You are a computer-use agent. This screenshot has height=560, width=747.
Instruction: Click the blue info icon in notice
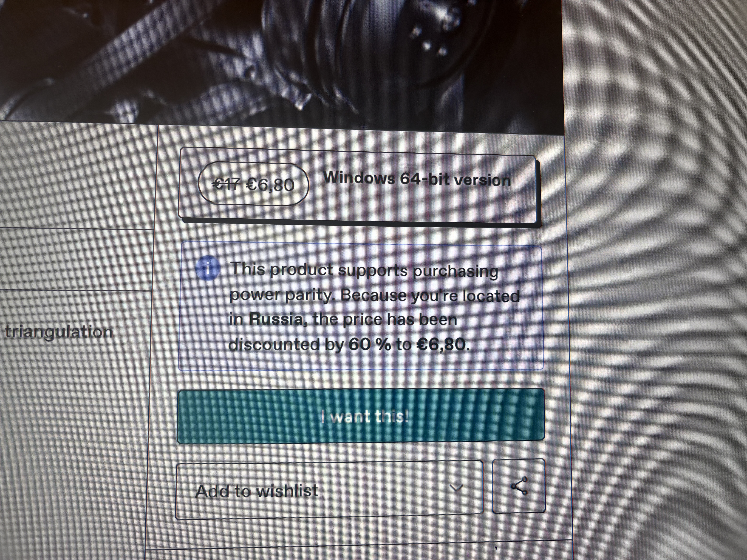point(208,269)
